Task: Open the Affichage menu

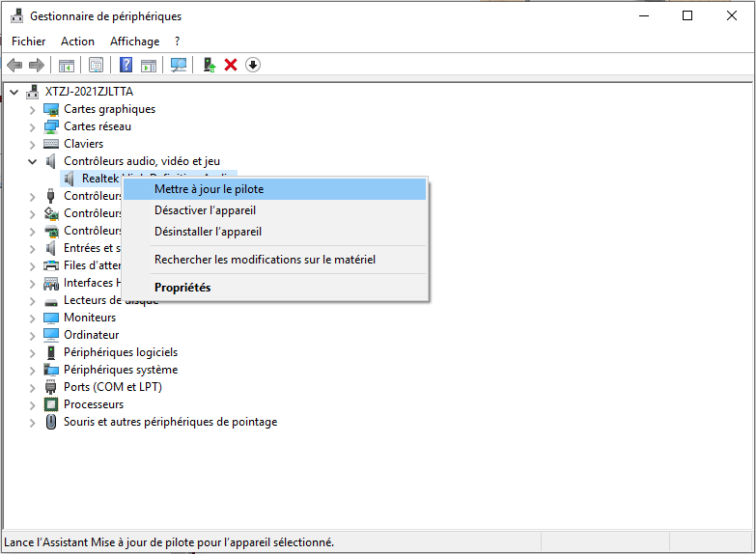Action: 134,42
